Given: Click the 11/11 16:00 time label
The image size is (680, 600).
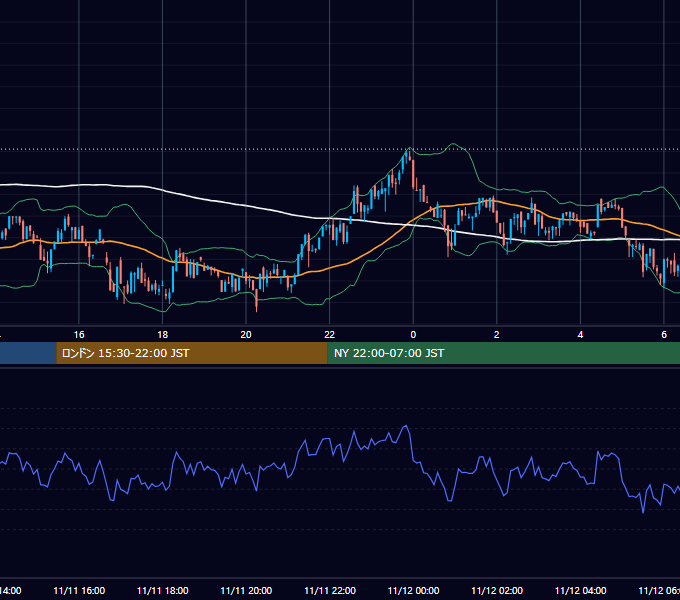Looking at the screenshot, I should [79, 591].
